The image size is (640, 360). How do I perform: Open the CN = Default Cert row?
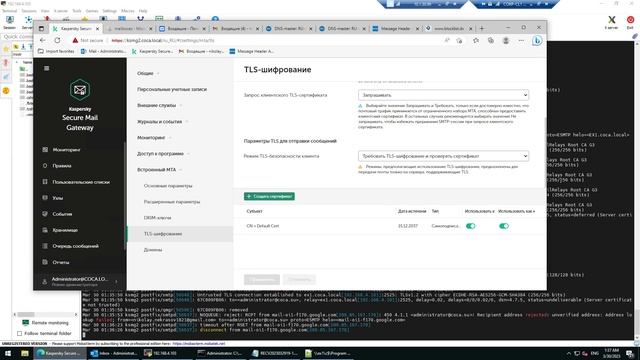point(390,226)
